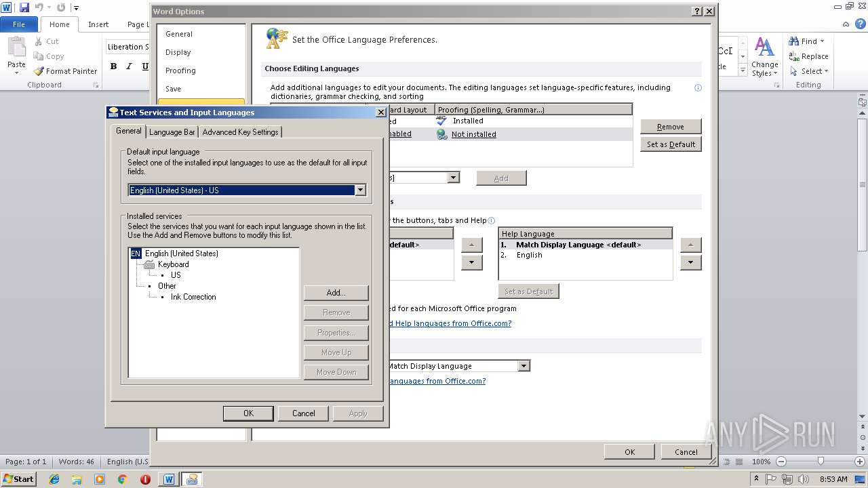Click the Find binoculars icon
The height and width of the screenshot is (488, 868).
[x=793, y=41]
